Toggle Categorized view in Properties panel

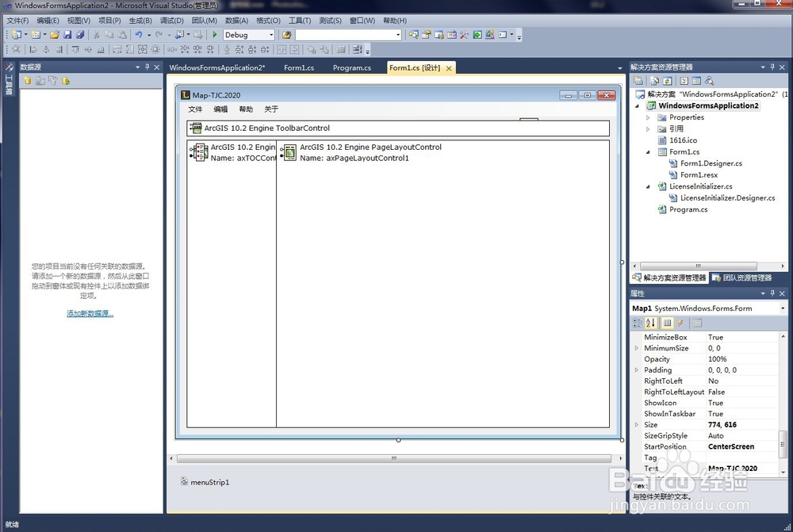[638, 323]
